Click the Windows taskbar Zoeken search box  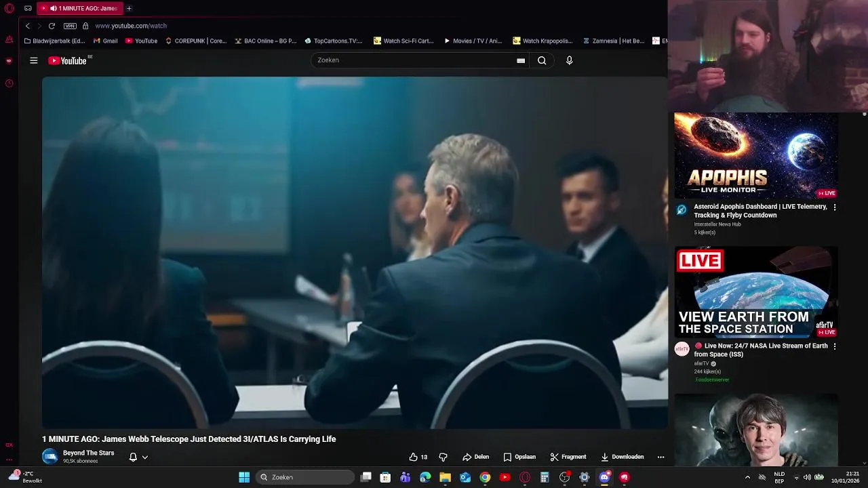(306, 477)
